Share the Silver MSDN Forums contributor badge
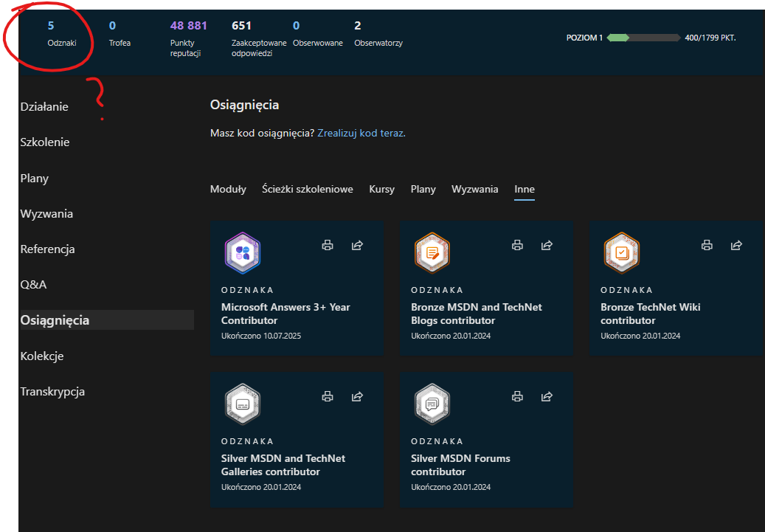This screenshot has width=765, height=532. click(547, 396)
